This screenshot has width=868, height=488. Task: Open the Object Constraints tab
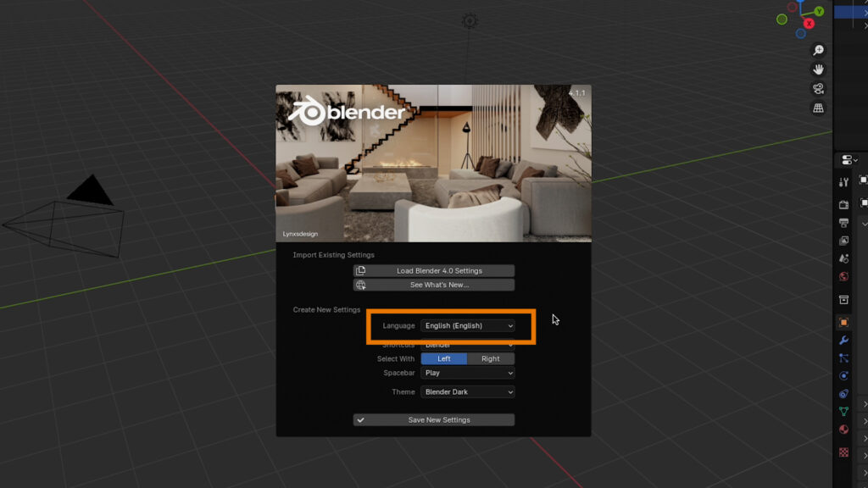pyautogui.click(x=843, y=394)
